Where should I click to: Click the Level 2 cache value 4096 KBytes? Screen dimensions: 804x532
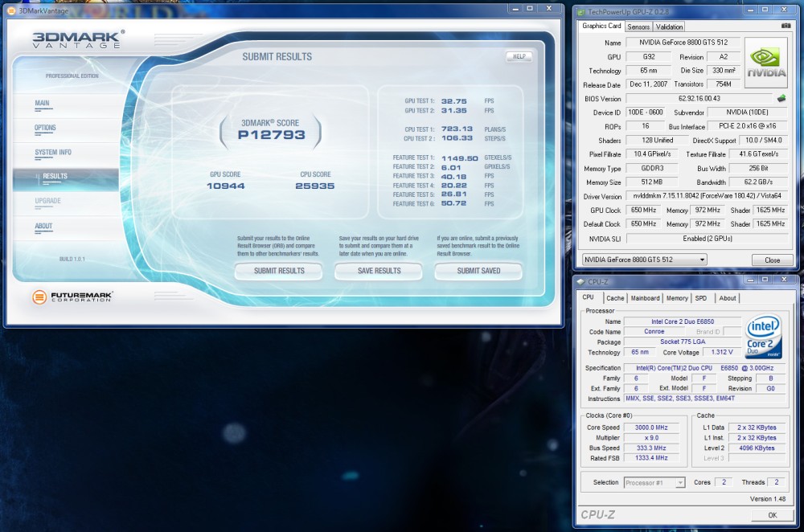(757, 448)
